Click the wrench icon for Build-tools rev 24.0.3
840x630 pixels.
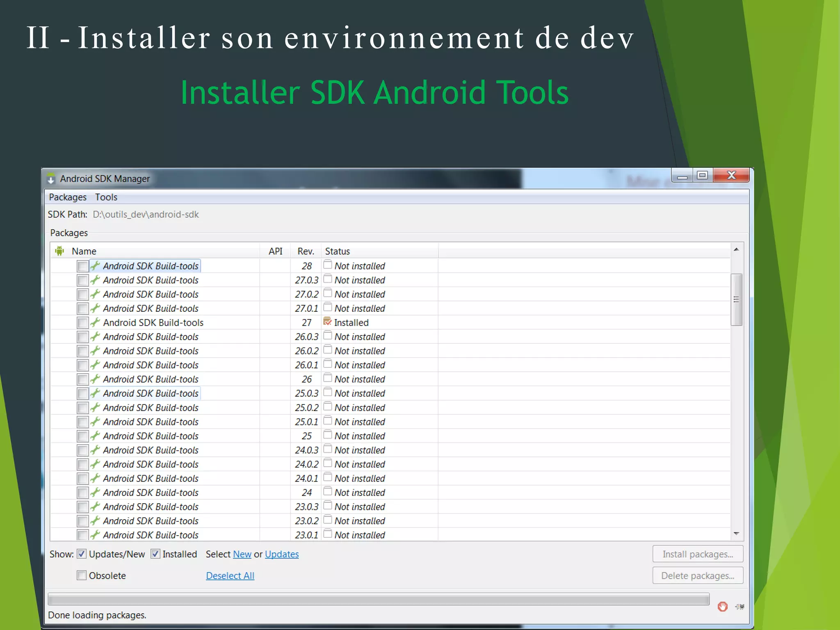pos(95,450)
